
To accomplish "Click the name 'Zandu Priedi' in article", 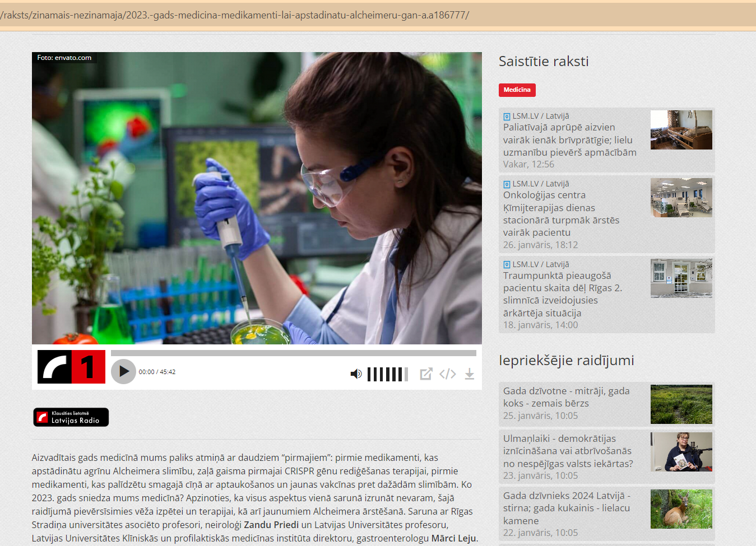I will [x=271, y=525].
